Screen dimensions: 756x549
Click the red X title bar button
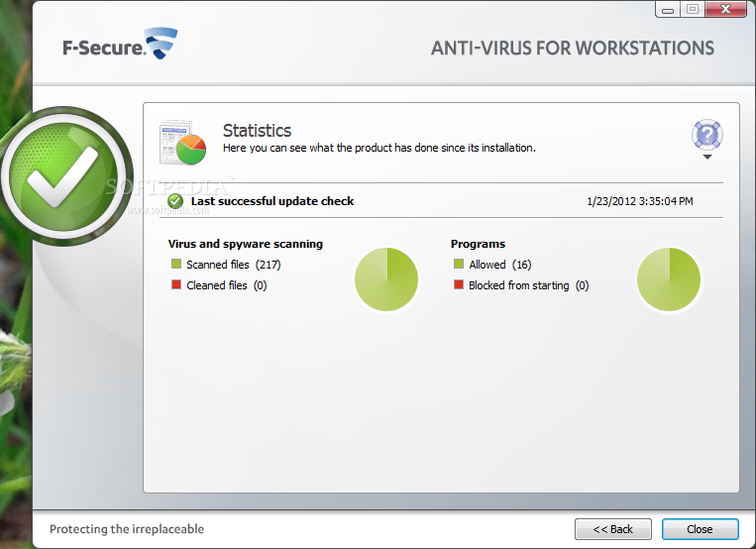(725, 10)
